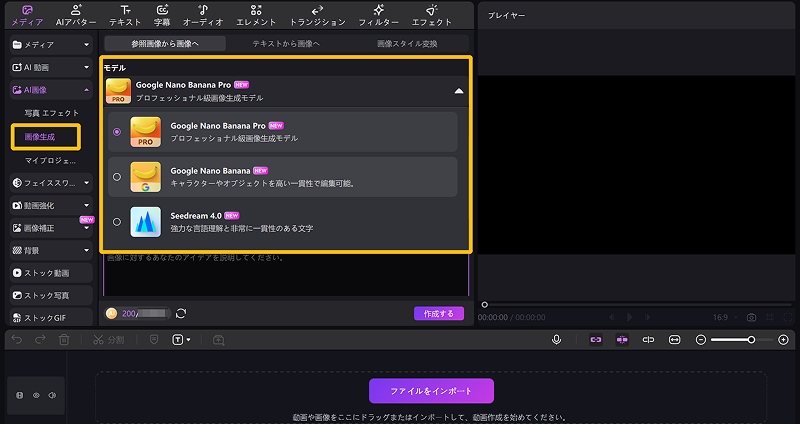Zoom out the timeline with the minus icon
Image resolution: width=800 pixels, height=424 pixels.
pos(701,340)
